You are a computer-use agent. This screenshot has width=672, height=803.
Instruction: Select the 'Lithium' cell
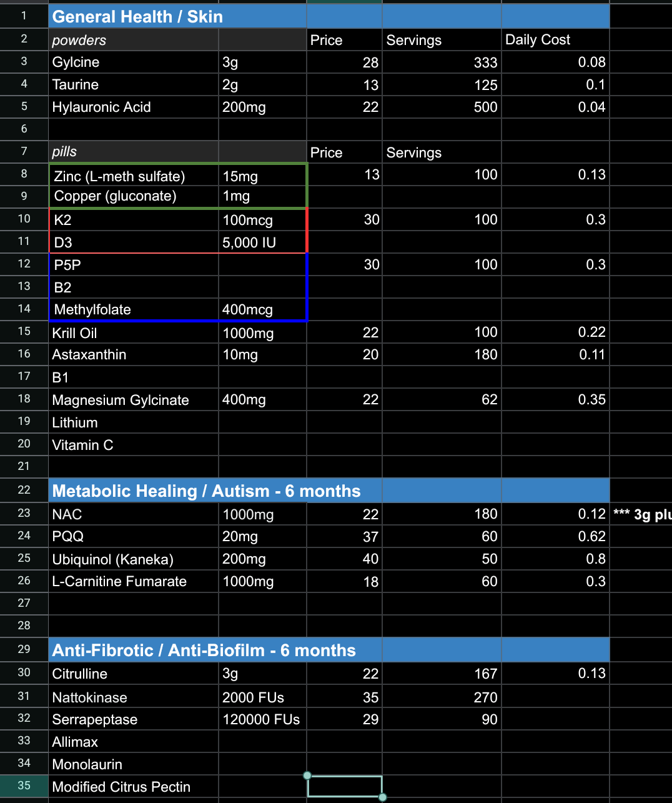click(134, 422)
